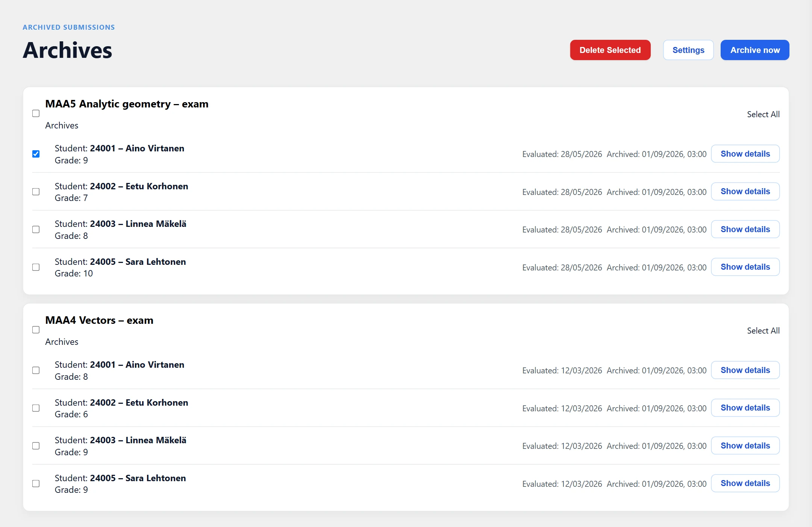Check Eetu Korhonen with Grade 7
Image resolution: width=812 pixels, height=527 pixels.
pos(36,192)
